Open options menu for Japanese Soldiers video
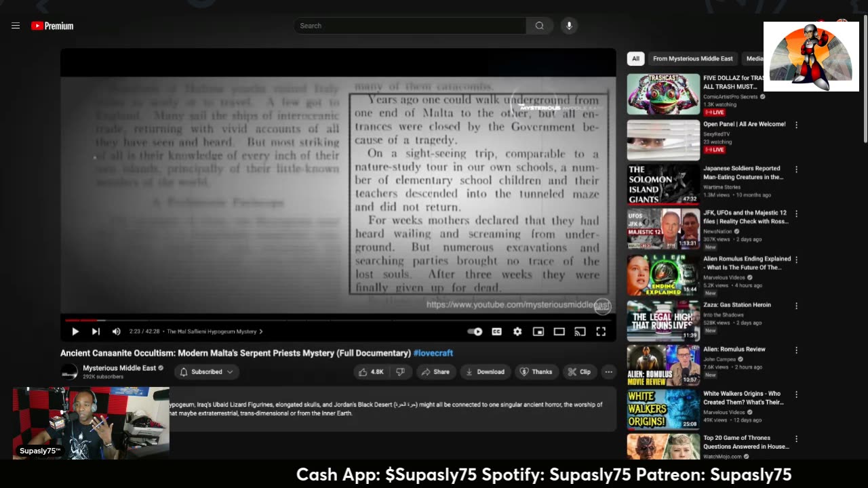The height and width of the screenshot is (488, 868). [796, 169]
